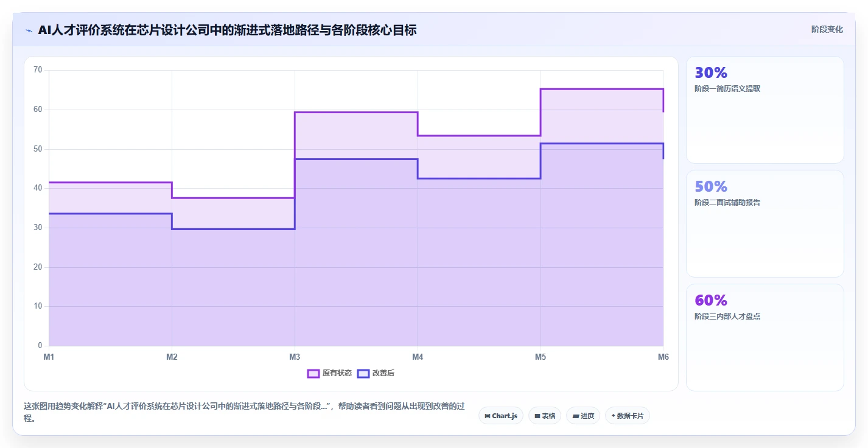Click the 进度 tag
868x448 pixels.
click(583, 416)
